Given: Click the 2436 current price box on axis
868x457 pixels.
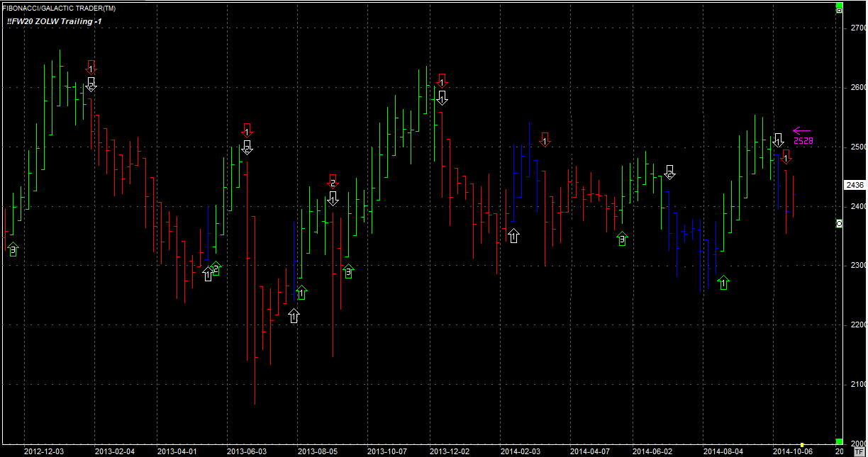Looking at the screenshot, I should [855, 185].
